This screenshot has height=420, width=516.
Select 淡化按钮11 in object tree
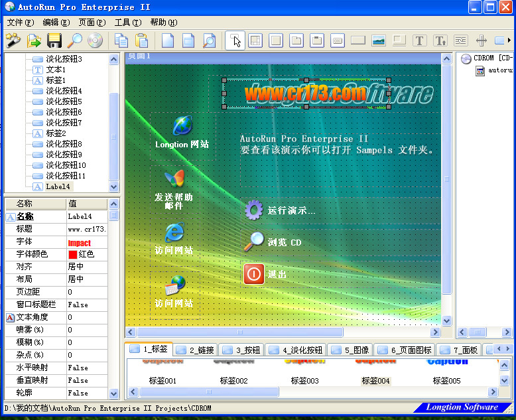66,176
